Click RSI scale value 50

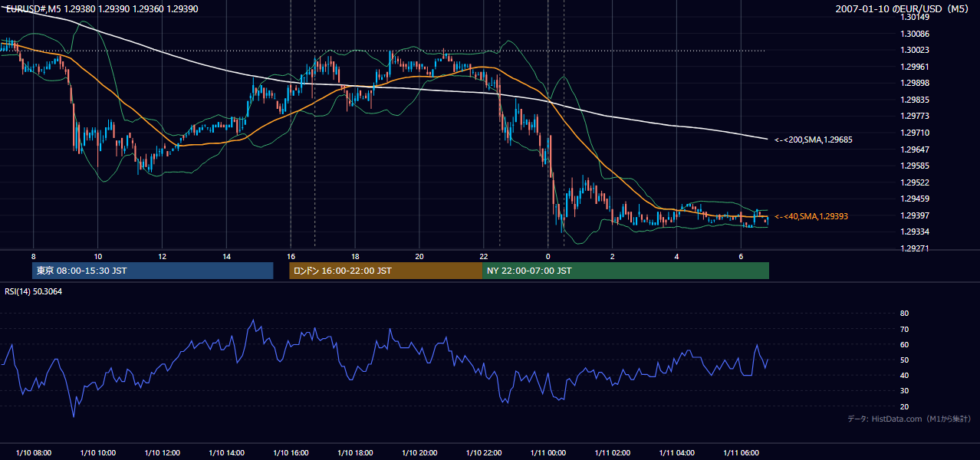coord(905,360)
